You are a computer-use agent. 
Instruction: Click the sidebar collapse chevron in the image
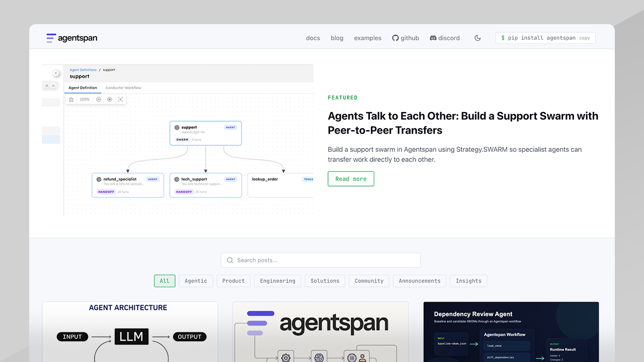(x=56, y=73)
